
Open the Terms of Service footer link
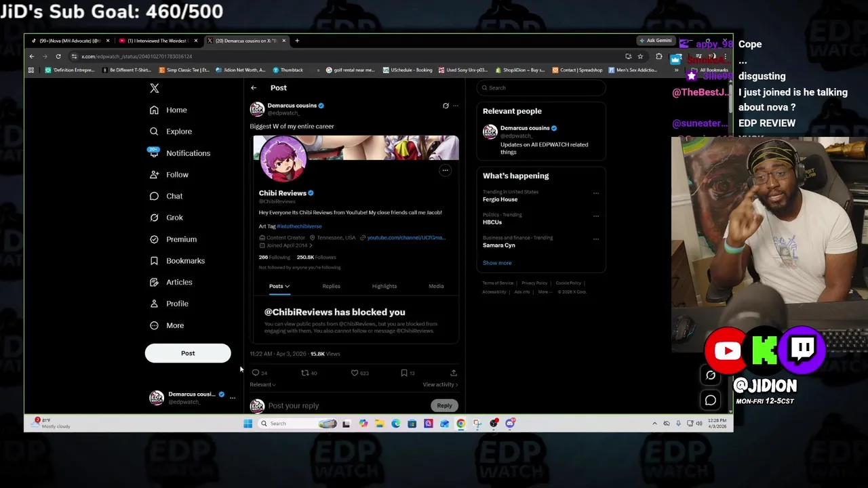point(498,283)
